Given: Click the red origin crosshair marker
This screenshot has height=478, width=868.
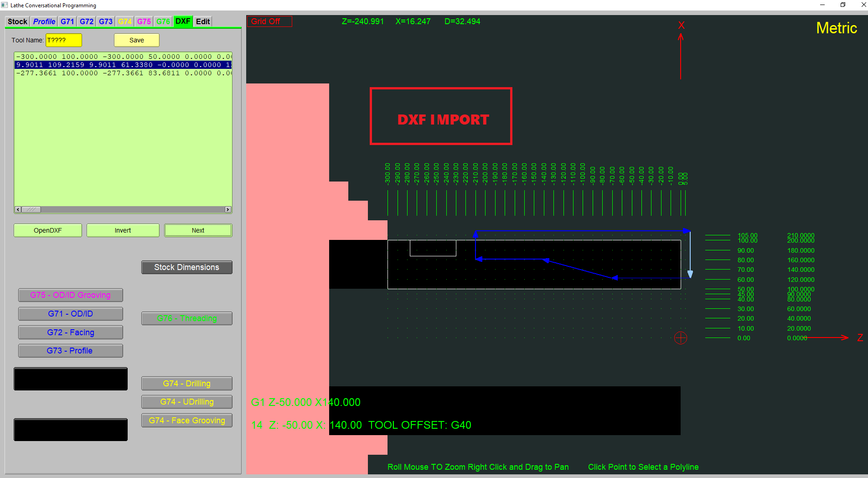Looking at the screenshot, I should coord(680,338).
